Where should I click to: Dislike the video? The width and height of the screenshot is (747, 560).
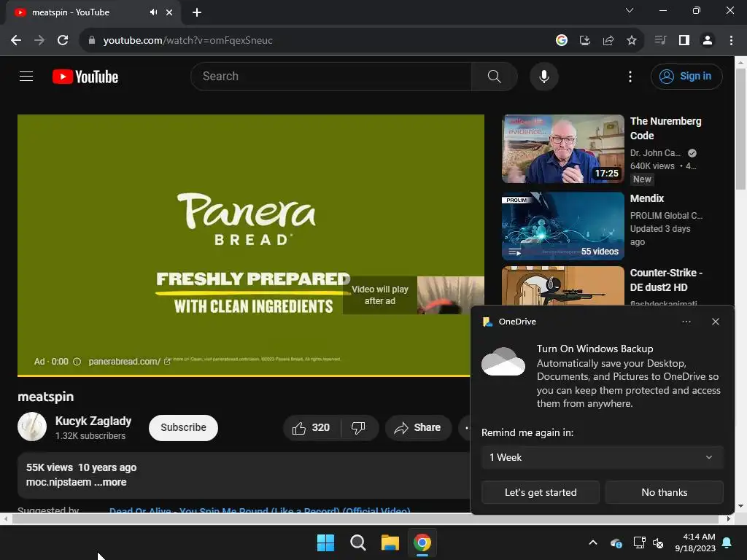(x=358, y=427)
